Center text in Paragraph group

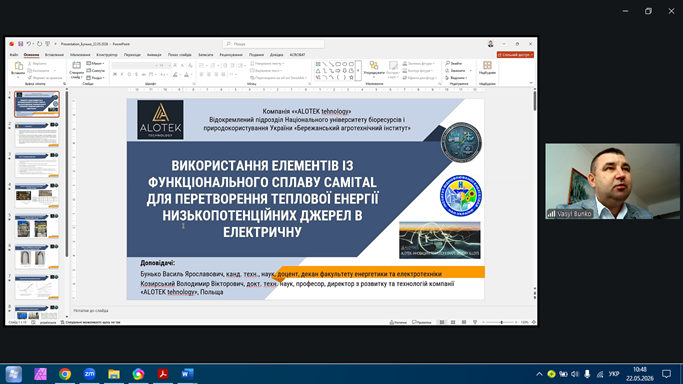coord(209,74)
